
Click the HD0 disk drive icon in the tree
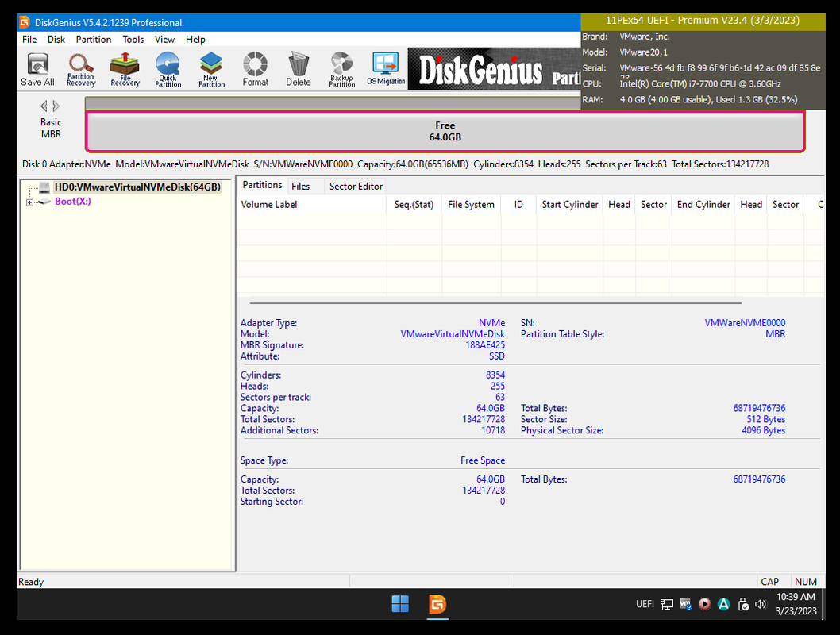(x=45, y=187)
